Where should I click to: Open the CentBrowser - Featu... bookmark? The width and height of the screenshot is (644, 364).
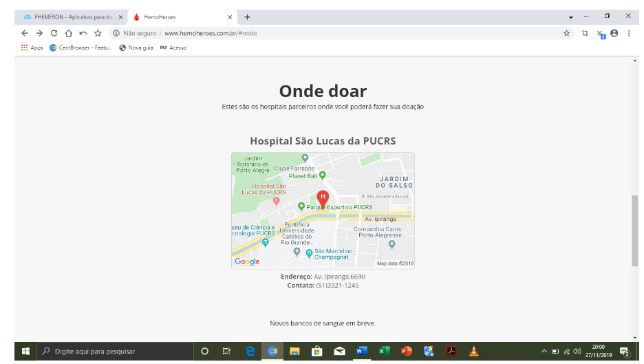[x=80, y=47]
